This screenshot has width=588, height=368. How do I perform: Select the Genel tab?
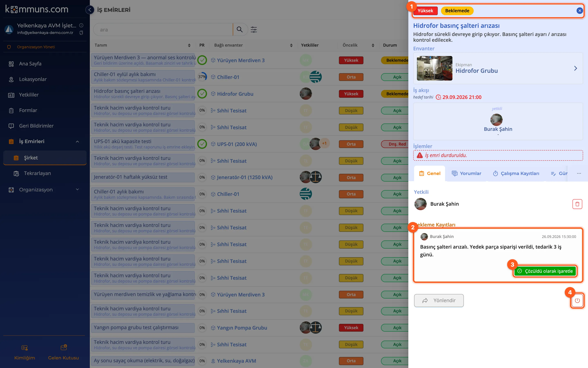[x=430, y=174]
